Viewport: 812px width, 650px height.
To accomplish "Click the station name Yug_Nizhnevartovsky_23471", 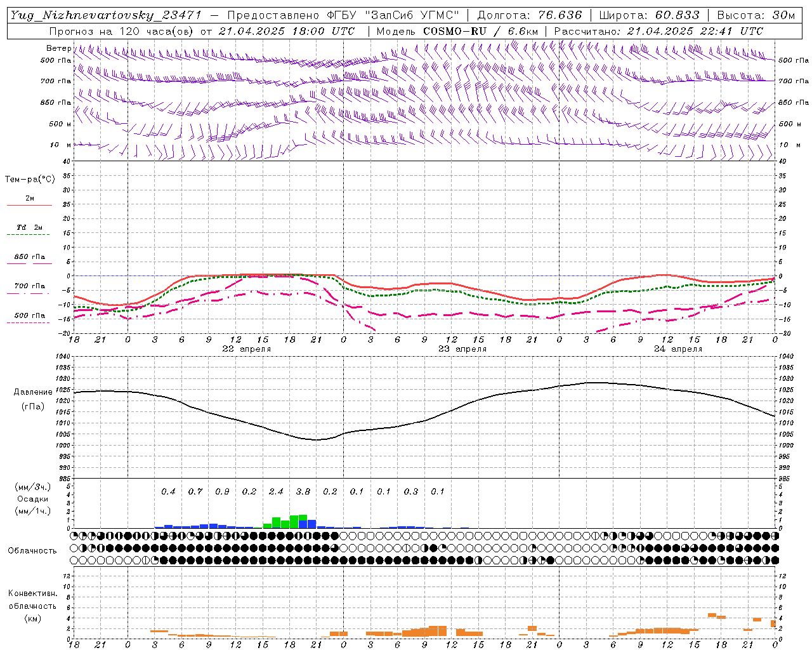I will 106,15.
